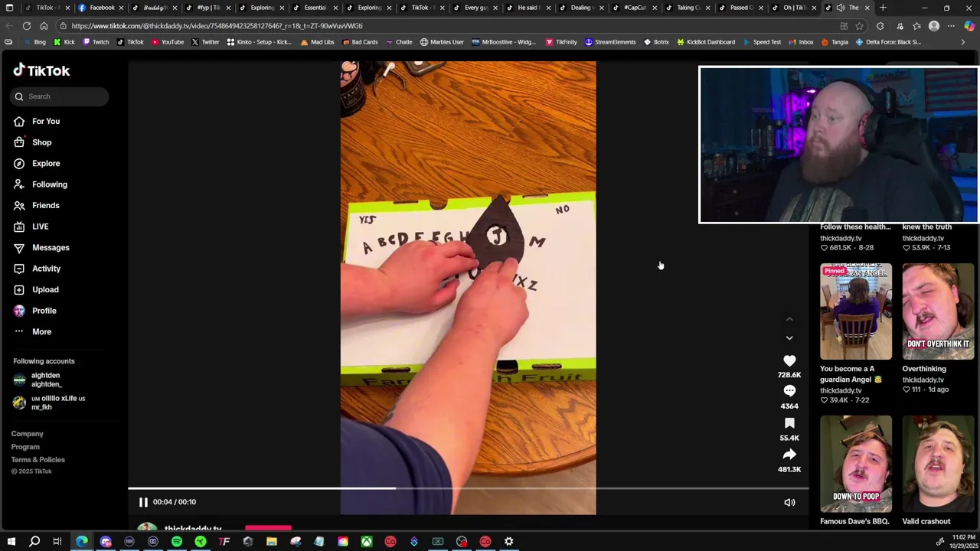
Task: Pause the playing video
Action: click(143, 502)
